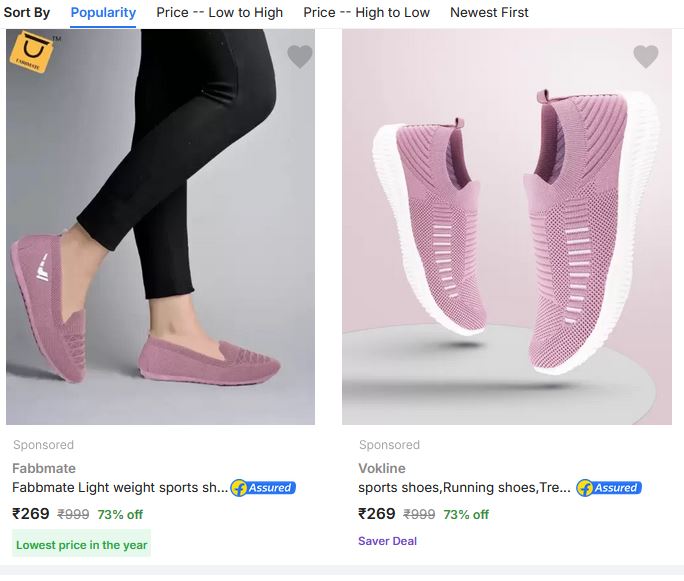Sort by Newest First
This screenshot has width=684, height=581.
pyautogui.click(x=489, y=13)
